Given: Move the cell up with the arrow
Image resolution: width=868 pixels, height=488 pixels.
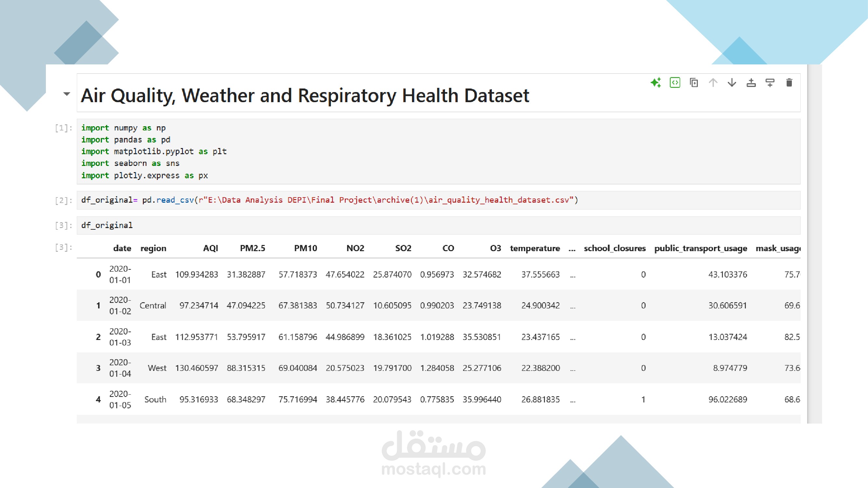Looking at the screenshot, I should click(x=713, y=83).
